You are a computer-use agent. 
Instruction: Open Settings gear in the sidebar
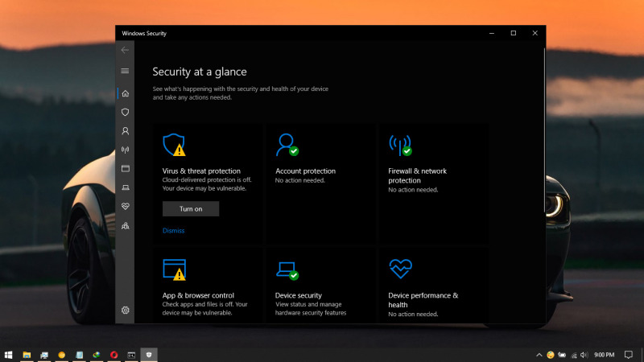click(125, 311)
